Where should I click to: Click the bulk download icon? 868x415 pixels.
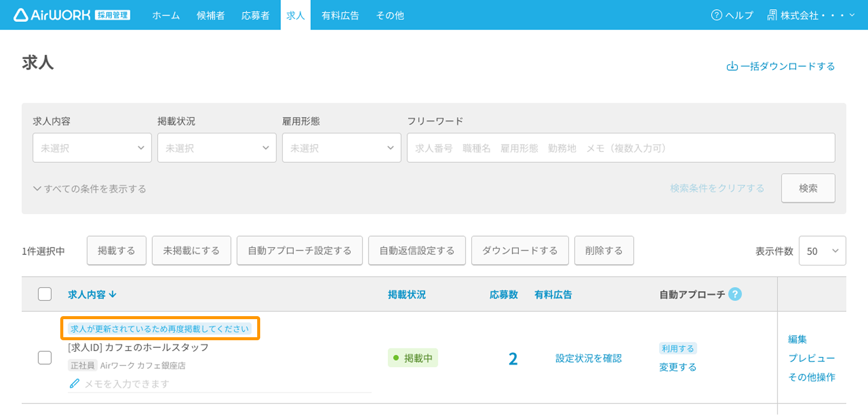pyautogui.click(x=732, y=66)
